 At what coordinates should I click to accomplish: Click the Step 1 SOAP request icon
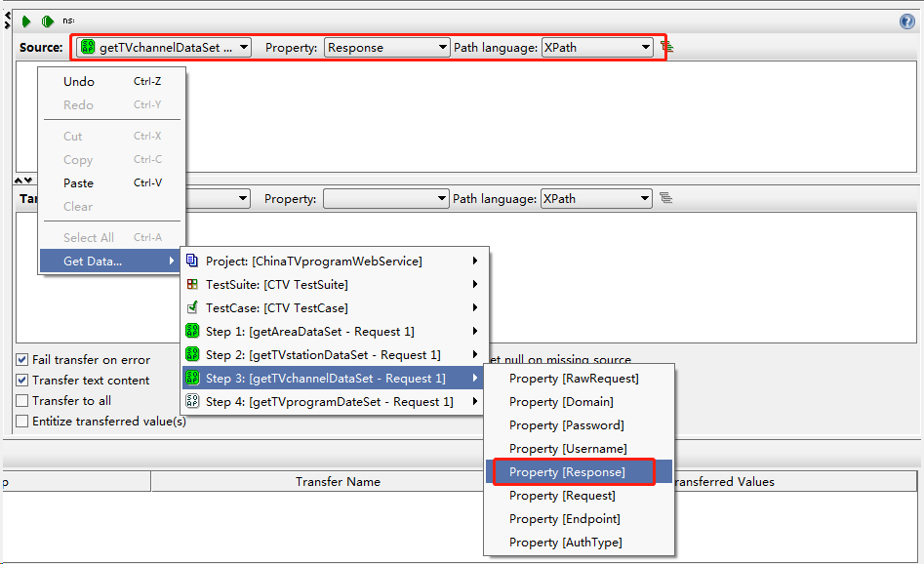[x=192, y=331]
